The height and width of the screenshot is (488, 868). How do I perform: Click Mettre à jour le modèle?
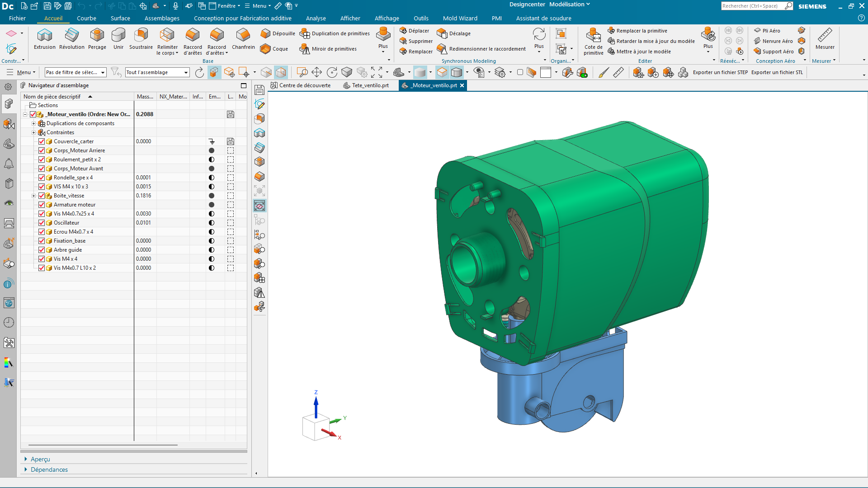pos(639,52)
